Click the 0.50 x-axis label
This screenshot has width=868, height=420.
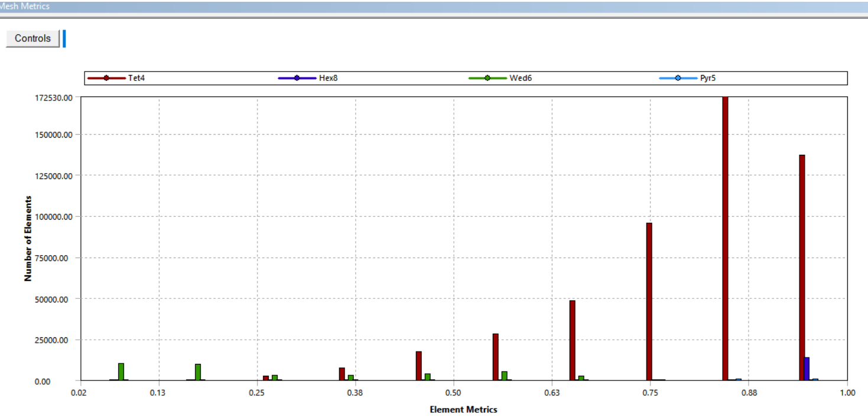[453, 392]
